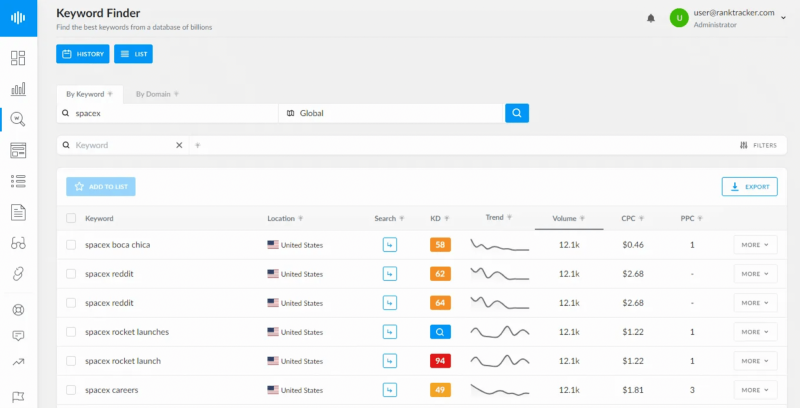Clear the keyword filter with X

pyautogui.click(x=179, y=145)
